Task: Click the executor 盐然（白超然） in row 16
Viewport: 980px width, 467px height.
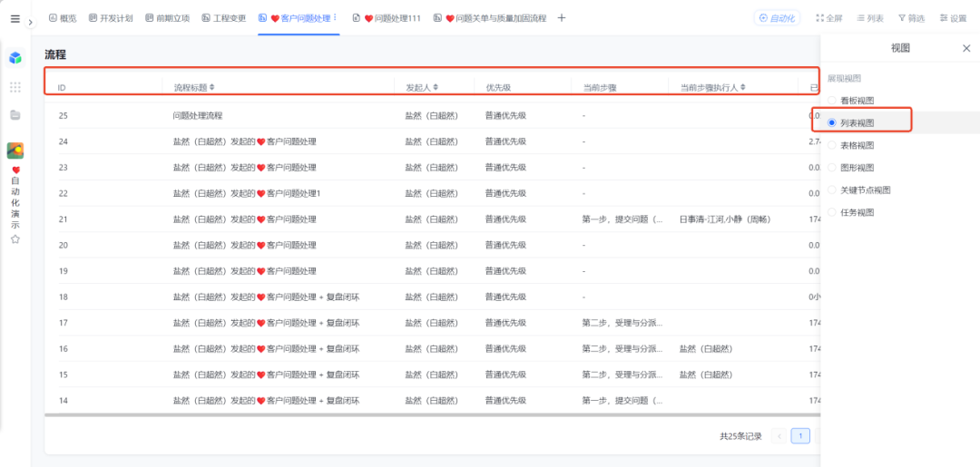Action: (706, 349)
